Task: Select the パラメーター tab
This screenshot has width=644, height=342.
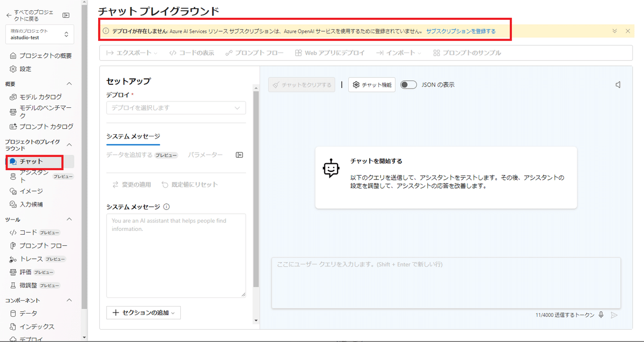Action: coord(205,155)
